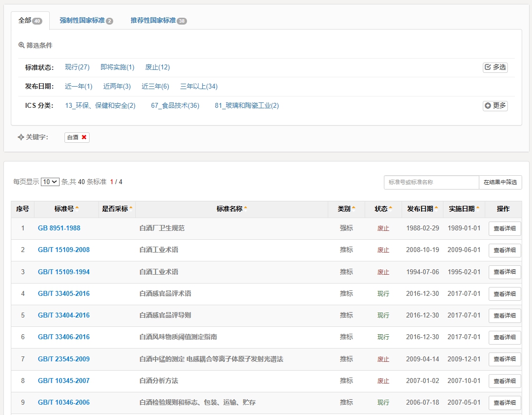Open standard GB/T 33406-2016
This screenshot has height=415, width=532.
pos(64,337)
